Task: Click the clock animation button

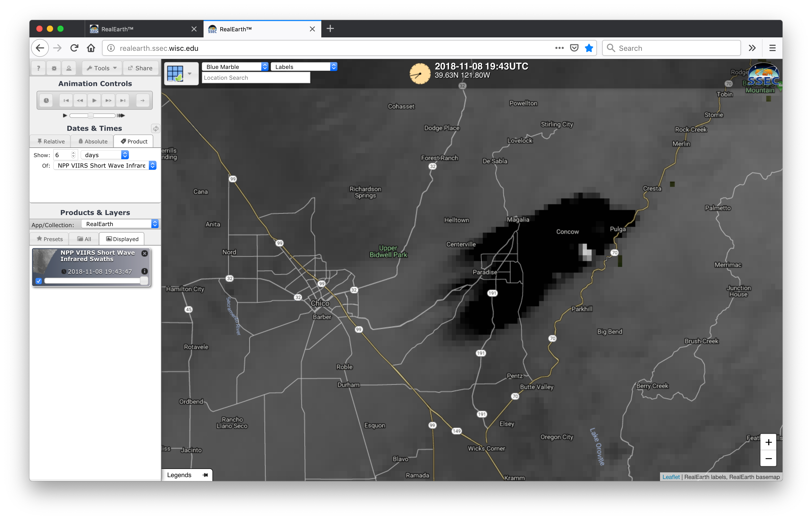Action: 46,100
